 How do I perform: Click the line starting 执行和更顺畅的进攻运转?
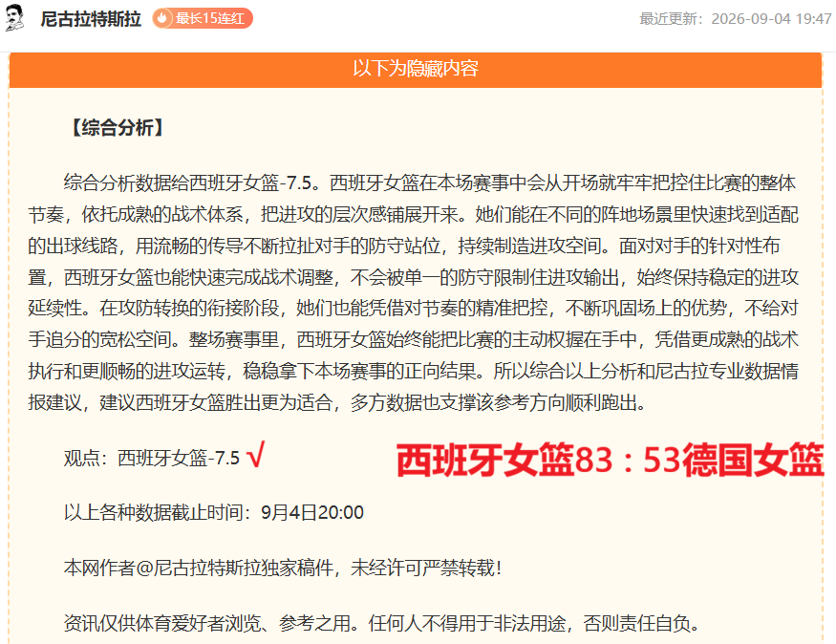pos(413,371)
